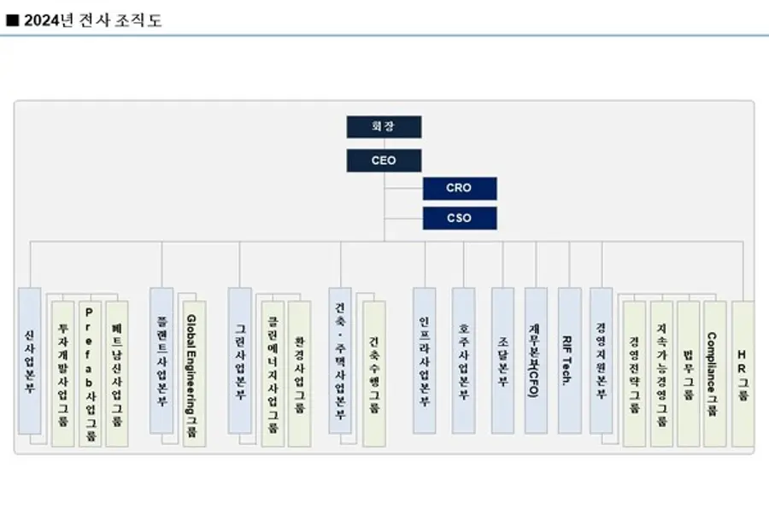Viewport: 769px width, 532px height.
Task: Select the 재무본부(CFO) box
Action: 536,360
